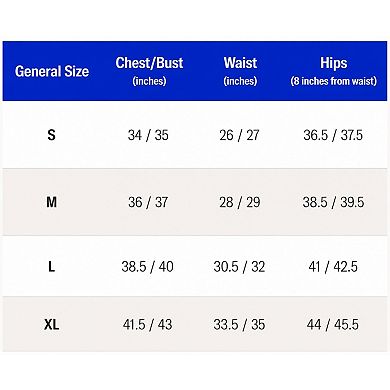The width and height of the screenshot is (390, 390).
Task: Click the 41 / 42.5 hips value
Action: coord(333,267)
